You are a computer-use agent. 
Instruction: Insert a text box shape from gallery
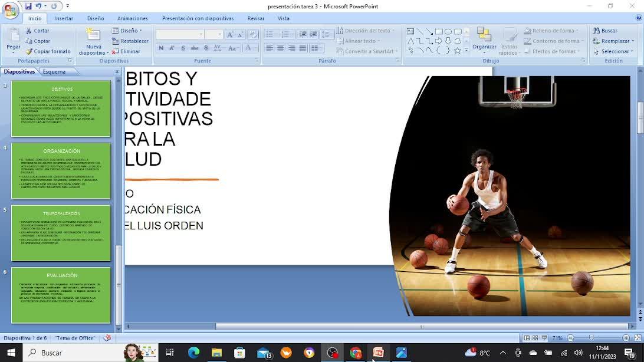tap(410, 32)
